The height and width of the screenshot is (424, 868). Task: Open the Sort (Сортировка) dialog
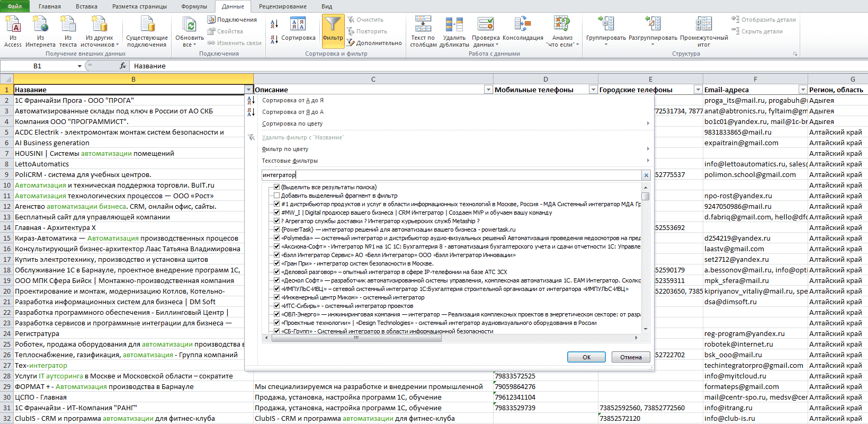(298, 29)
